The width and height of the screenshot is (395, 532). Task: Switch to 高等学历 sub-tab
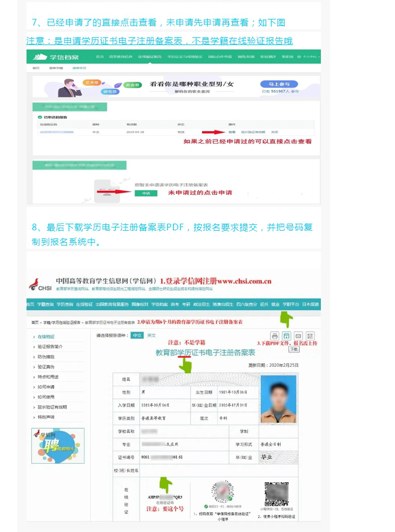(80, 68)
